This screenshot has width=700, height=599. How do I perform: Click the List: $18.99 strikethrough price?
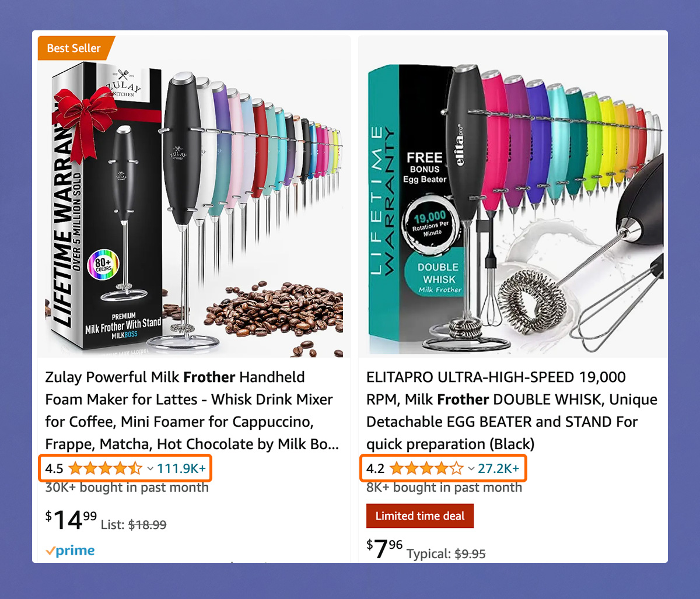(134, 525)
